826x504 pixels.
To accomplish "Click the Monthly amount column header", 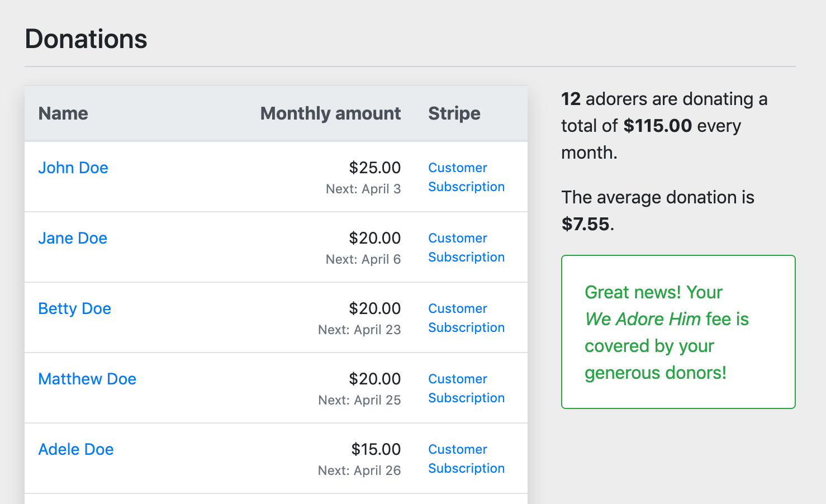I will click(330, 113).
